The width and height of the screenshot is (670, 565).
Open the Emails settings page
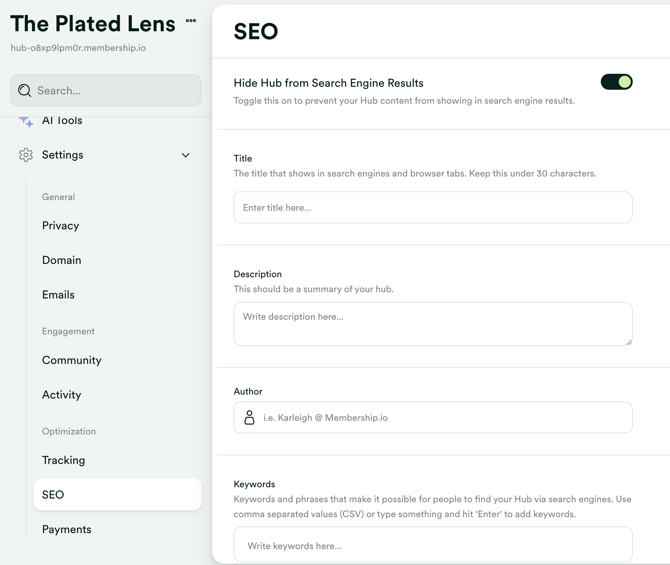58,294
